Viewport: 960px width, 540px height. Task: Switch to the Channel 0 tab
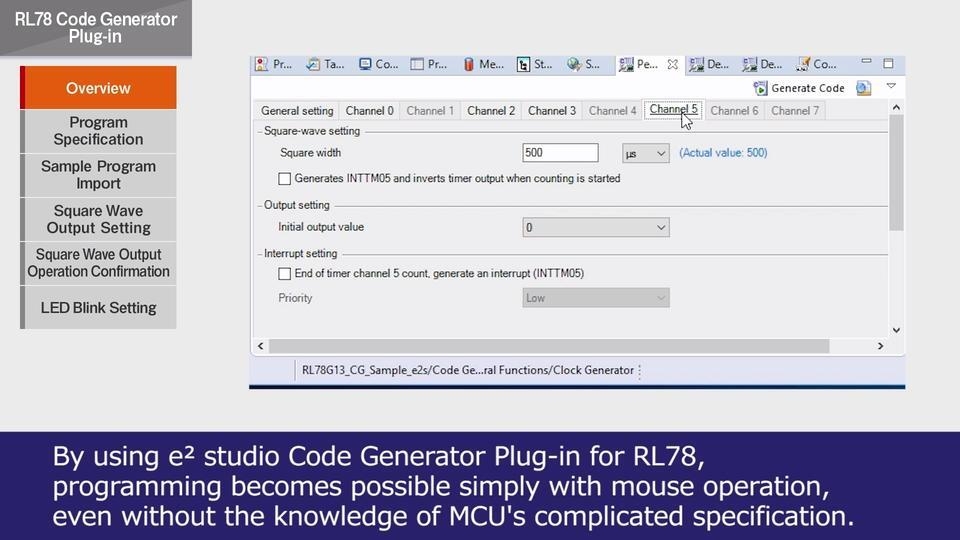point(369,111)
